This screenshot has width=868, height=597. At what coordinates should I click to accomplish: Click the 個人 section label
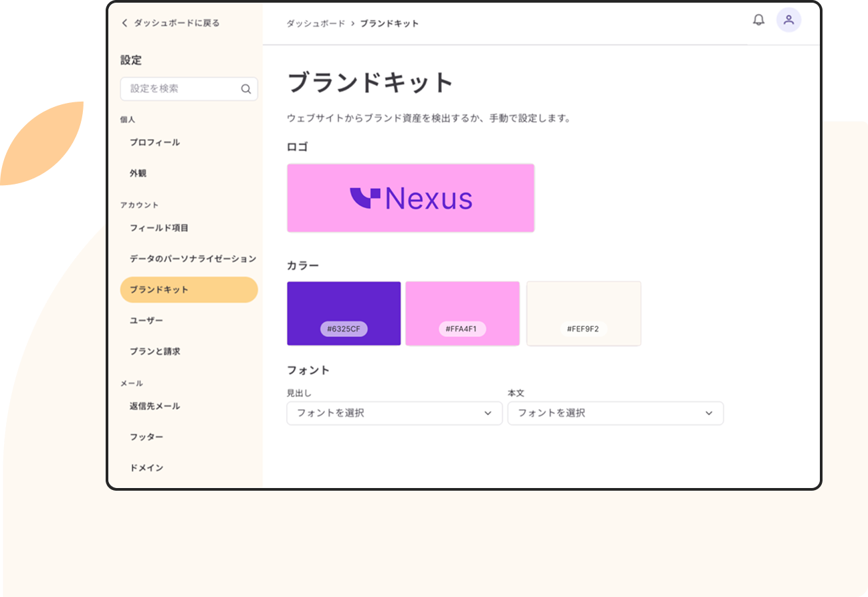click(128, 120)
